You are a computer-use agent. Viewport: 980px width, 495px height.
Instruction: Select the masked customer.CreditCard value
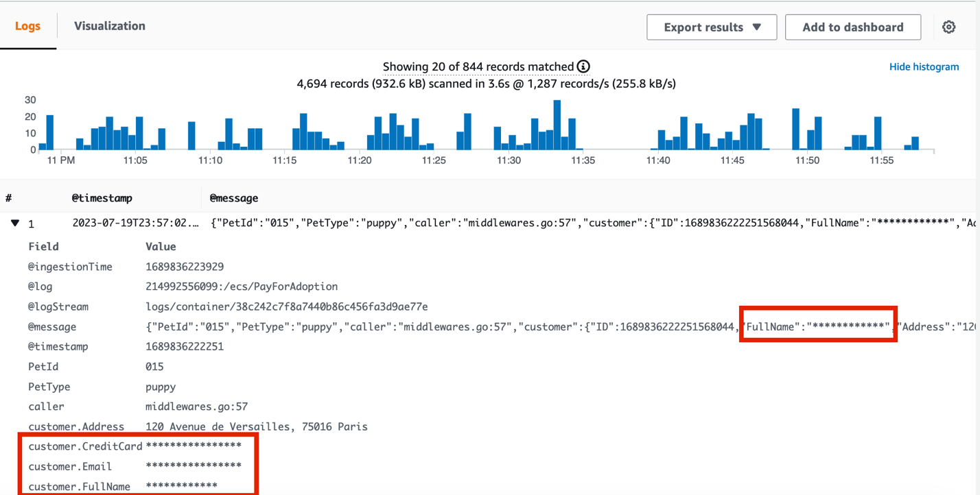194,446
